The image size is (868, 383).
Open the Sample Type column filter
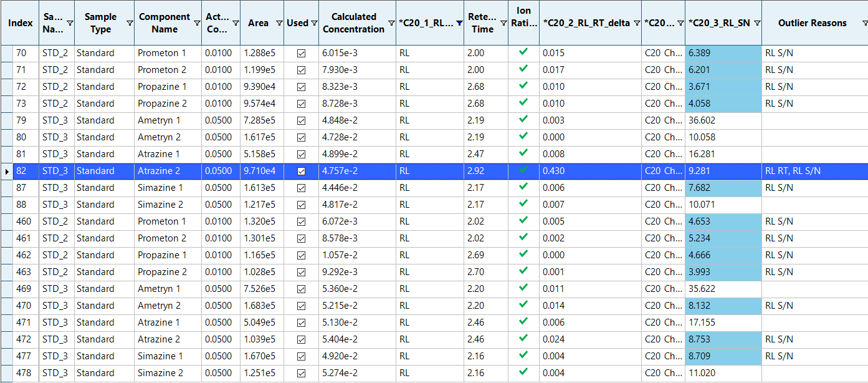coord(130,23)
